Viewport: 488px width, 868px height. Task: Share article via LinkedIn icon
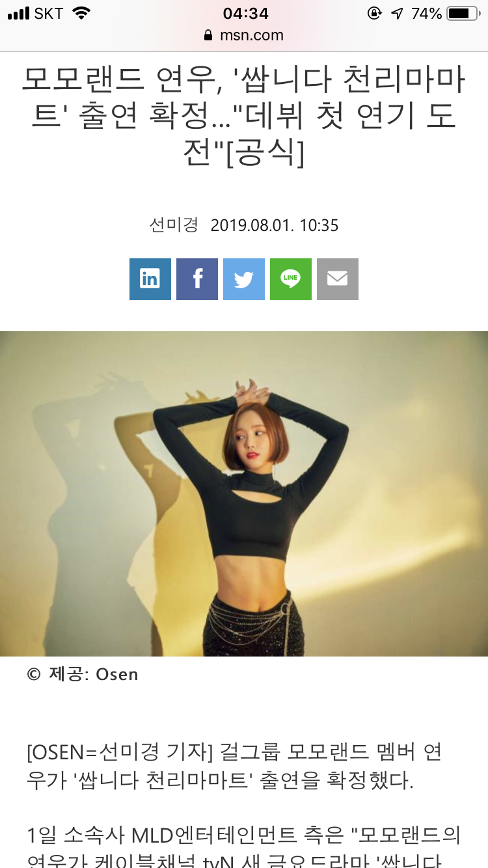point(150,279)
